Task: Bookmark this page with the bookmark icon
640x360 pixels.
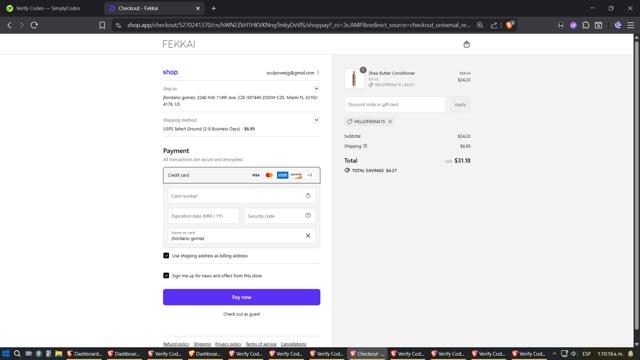Action: click(102, 25)
